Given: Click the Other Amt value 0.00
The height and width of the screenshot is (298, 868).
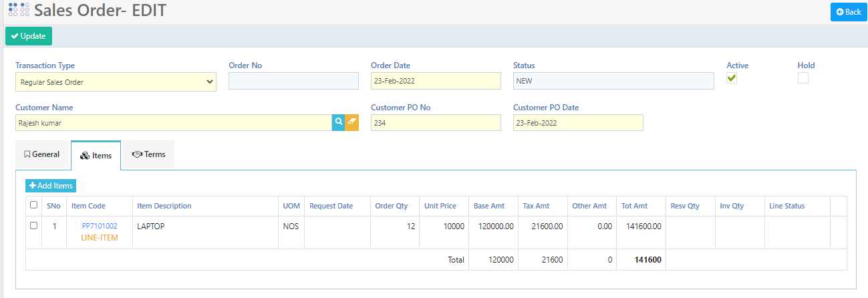Looking at the screenshot, I should (605, 227).
